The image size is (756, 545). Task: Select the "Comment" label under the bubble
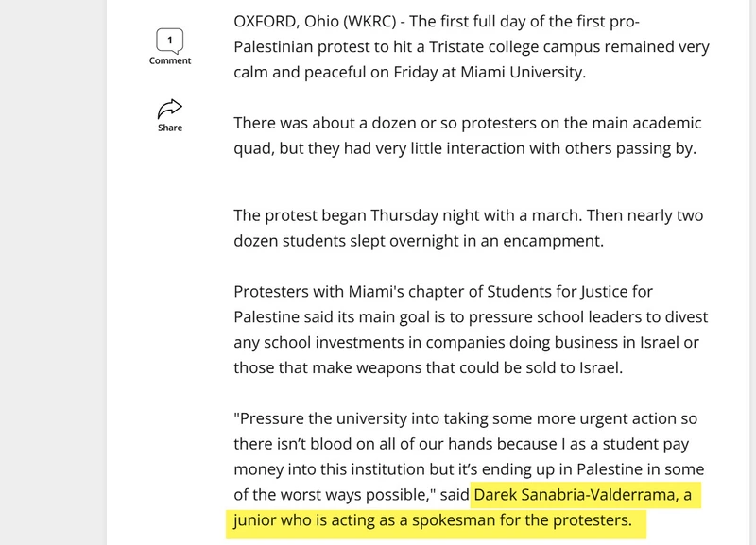click(x=170, y=60)
